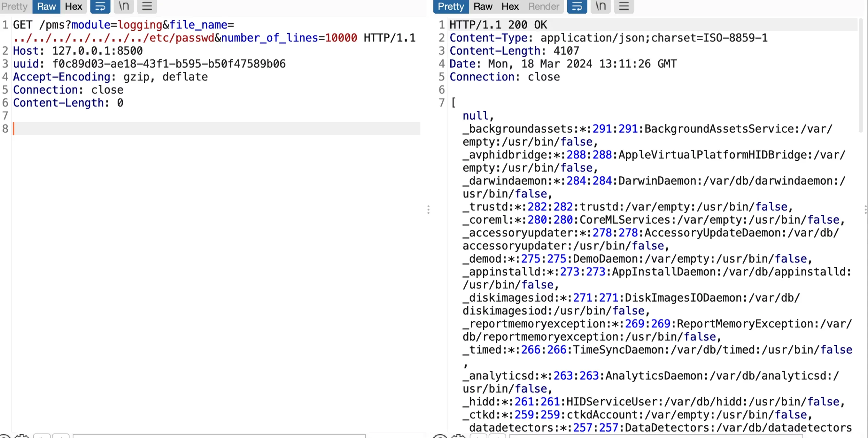This screenshot has width=868, height=438.
Task: Click the 'HTTP/1.1 200 OK' status line
Action: pos(498,25)
